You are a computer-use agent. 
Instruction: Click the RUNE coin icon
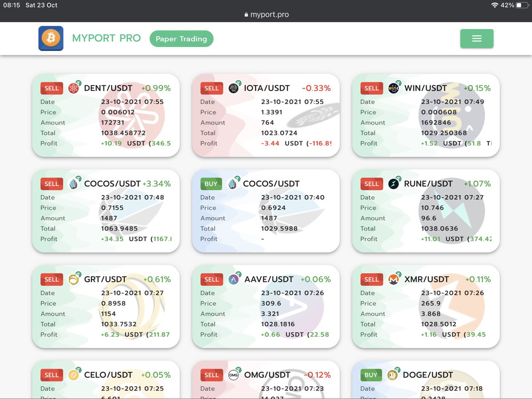(394, 184)
